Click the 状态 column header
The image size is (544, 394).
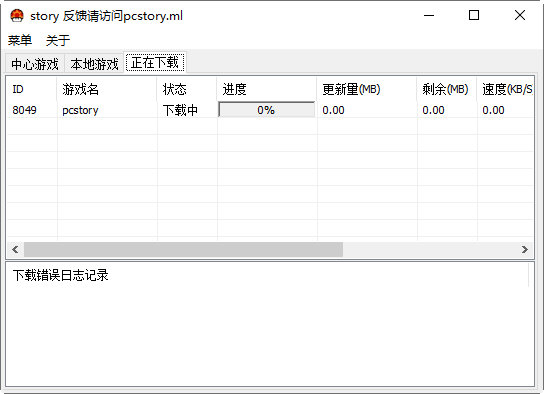point(187,89)
